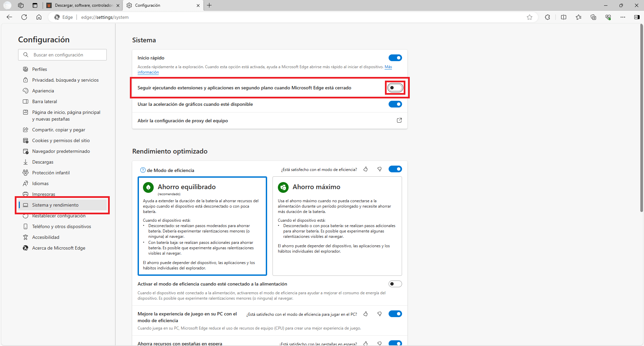The height and width of the screenshot is (346, 644).
Task: Choose the Ahorro equilibrado card
Action: tap(202, 226)
